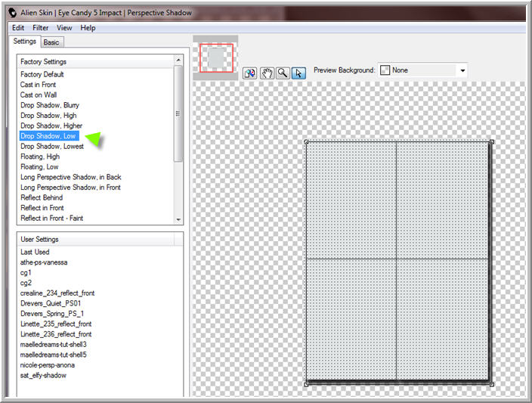The height and width of the screenshot is (403, 532).
Task: Click top-right shadow handle in preview
Action: (x=492, y=142)
